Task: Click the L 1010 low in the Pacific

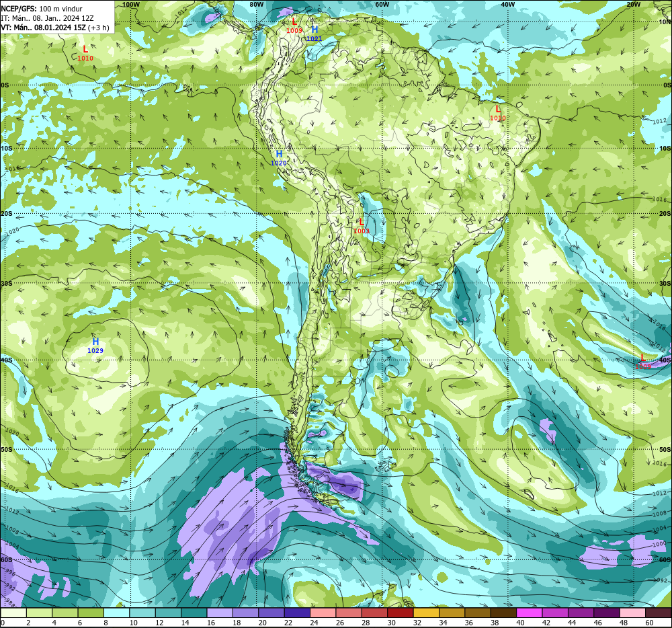Action: pyautogui.click(x=85, y=53)
